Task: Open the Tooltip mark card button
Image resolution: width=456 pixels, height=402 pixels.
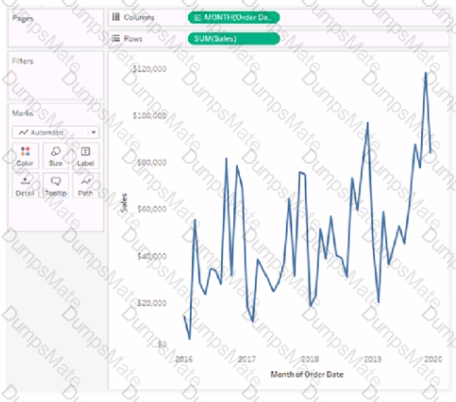Action: point(55,186)
